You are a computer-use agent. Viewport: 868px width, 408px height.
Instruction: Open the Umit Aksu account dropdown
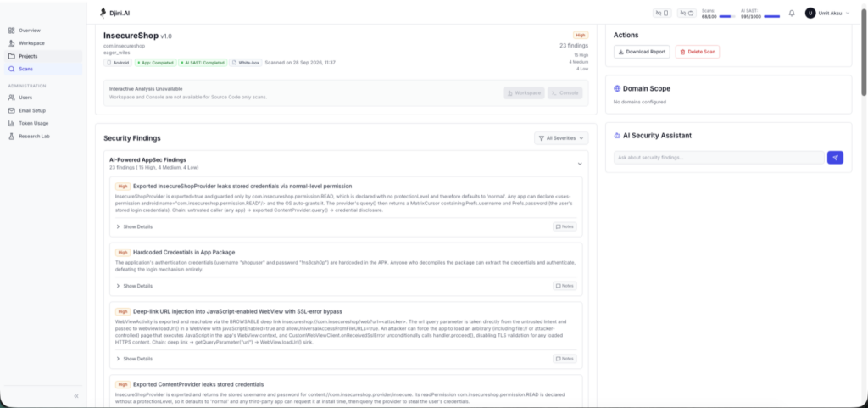click(x=827, y=13)
